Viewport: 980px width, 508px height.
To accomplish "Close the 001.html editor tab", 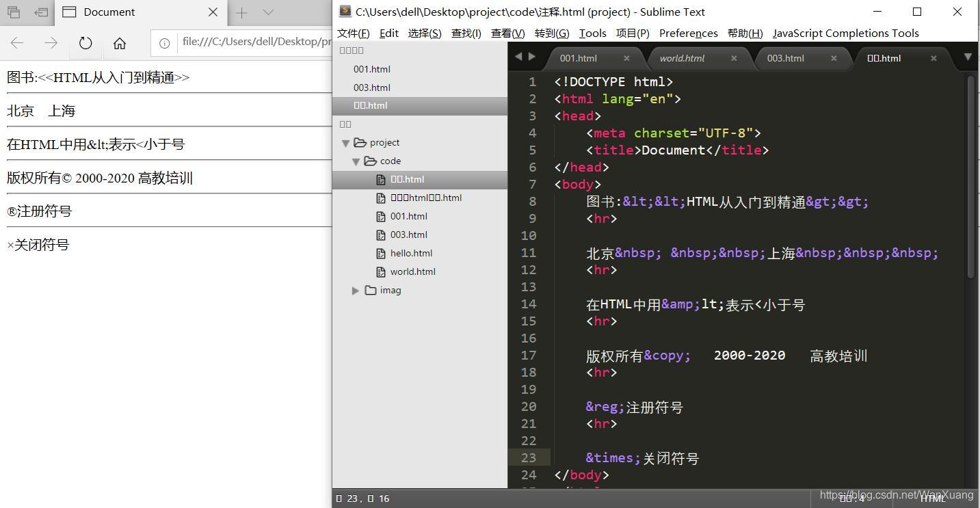I will [626, 58].
